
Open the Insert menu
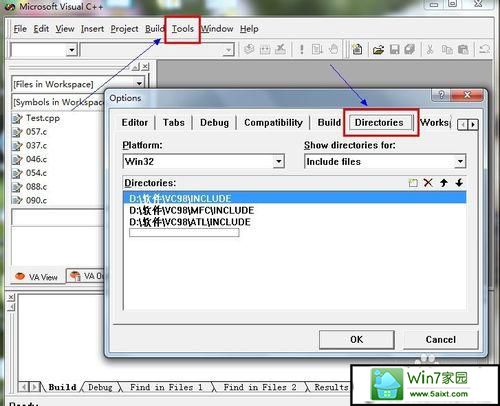pos(92,29)
